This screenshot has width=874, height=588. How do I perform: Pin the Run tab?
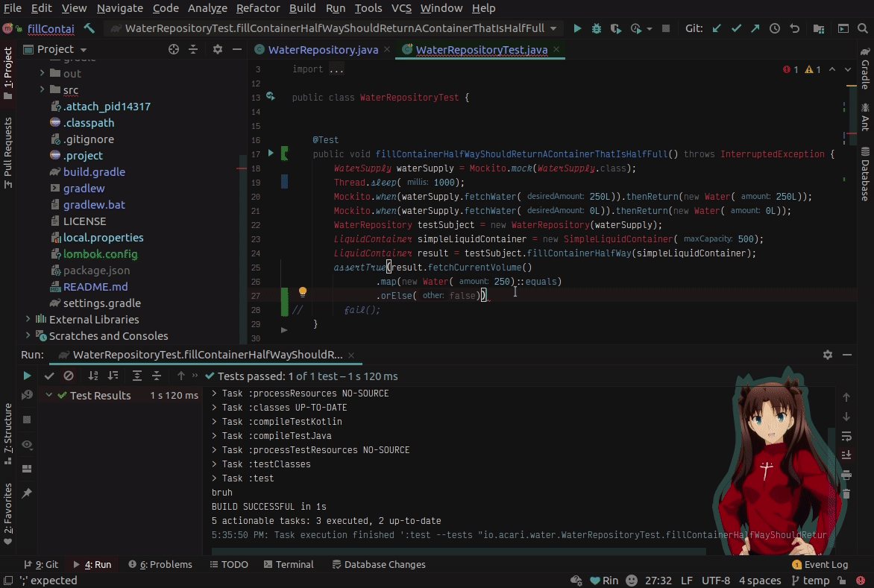27,493
